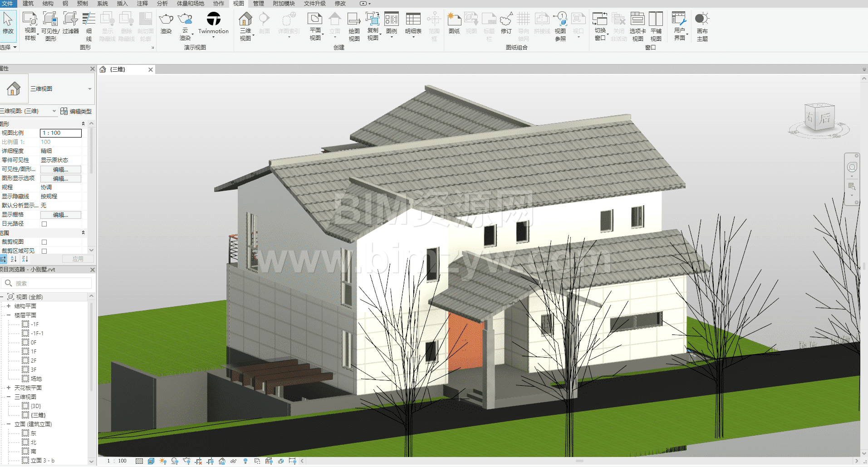Click the project browser search field
The image size is (868, 467).
coord(50,283)
